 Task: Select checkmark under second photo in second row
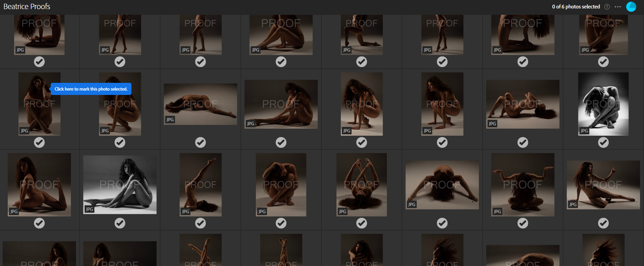click(120, 142)
